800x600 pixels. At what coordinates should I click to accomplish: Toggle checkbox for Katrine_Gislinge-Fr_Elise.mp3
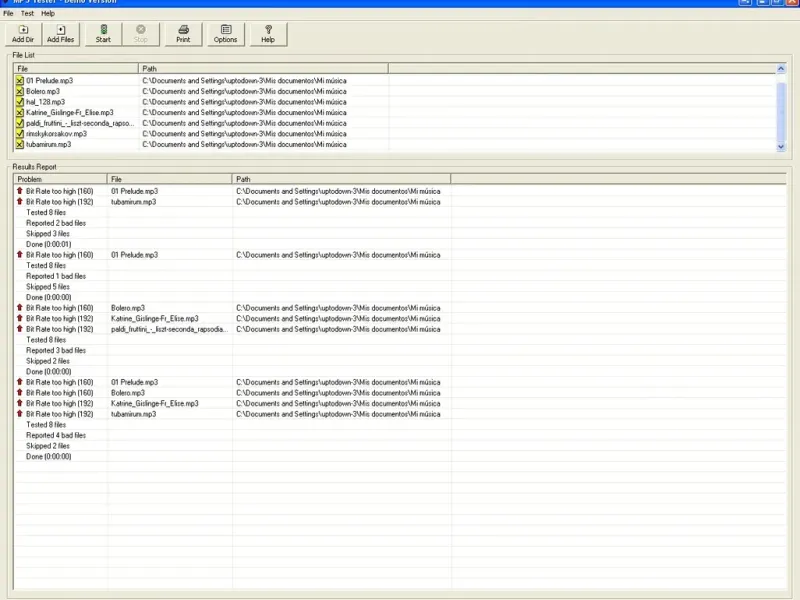(x=19, y=113)
